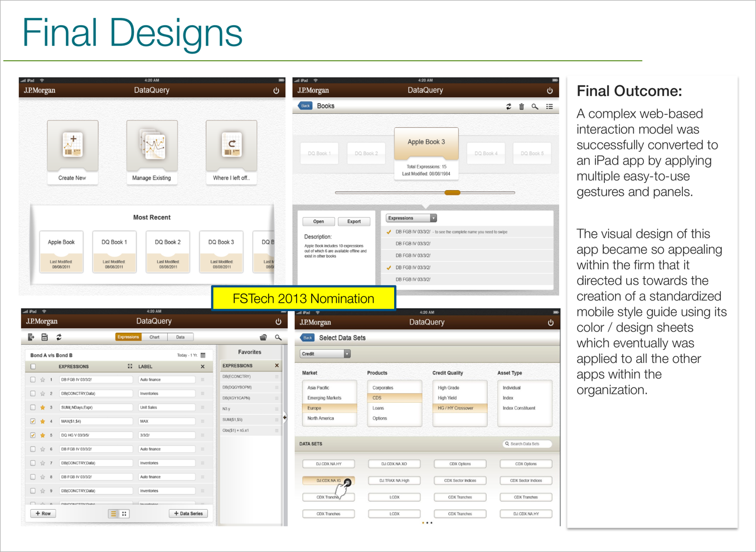Select the DJ.TRAX.NA.High data set button

pyautogui.click(x=394, y=481)
